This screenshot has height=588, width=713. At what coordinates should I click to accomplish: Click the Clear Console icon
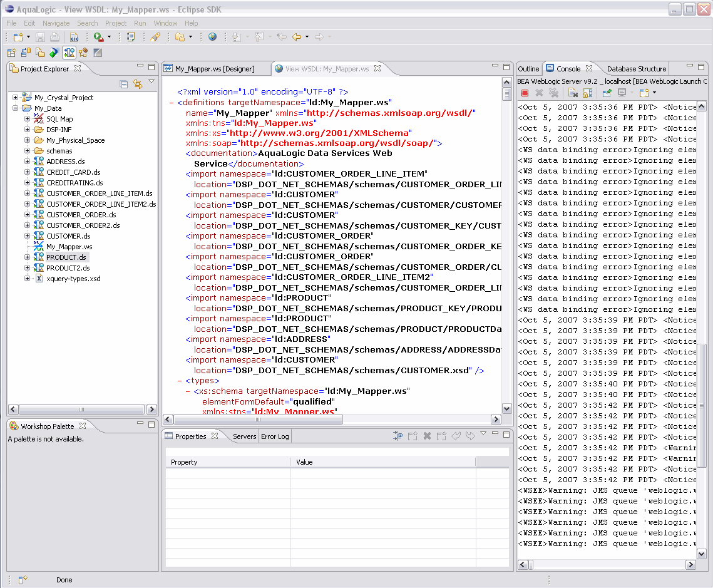coord(573,93)
